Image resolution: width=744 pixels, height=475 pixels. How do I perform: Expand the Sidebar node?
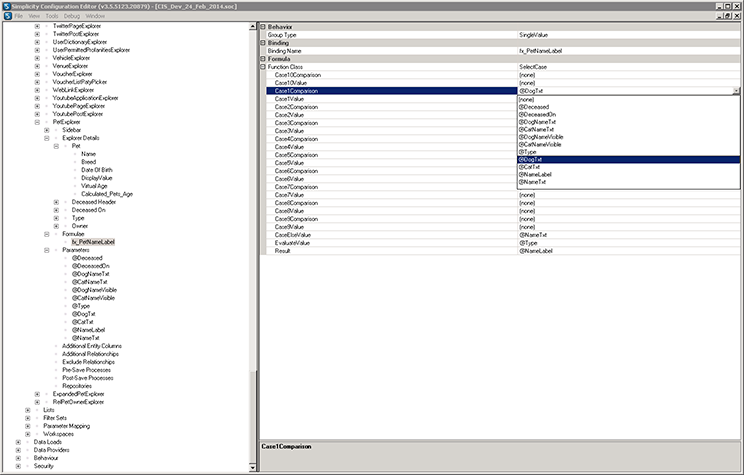[x=46, y=130]
